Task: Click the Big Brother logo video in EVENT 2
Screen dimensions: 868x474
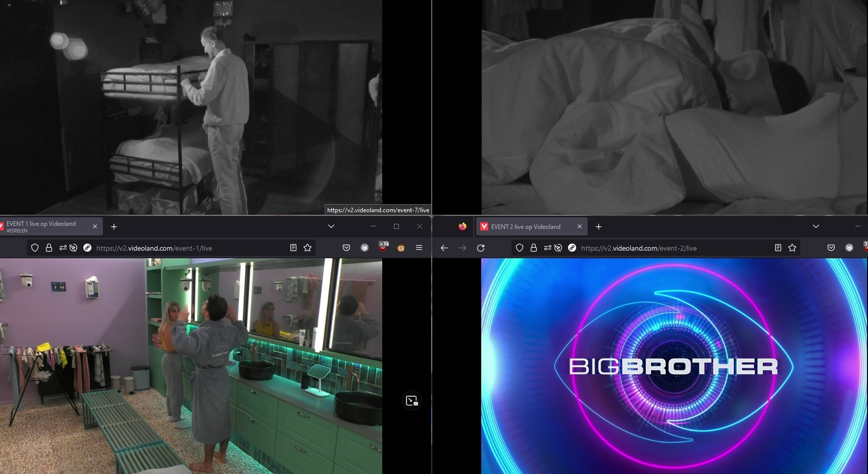Action: tap(674, 366)
